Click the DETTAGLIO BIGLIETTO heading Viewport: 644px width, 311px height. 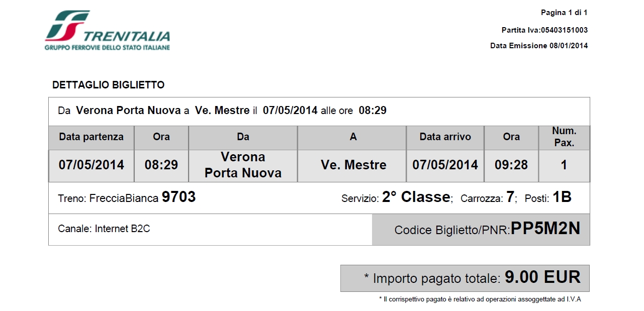tap(108, 85)
